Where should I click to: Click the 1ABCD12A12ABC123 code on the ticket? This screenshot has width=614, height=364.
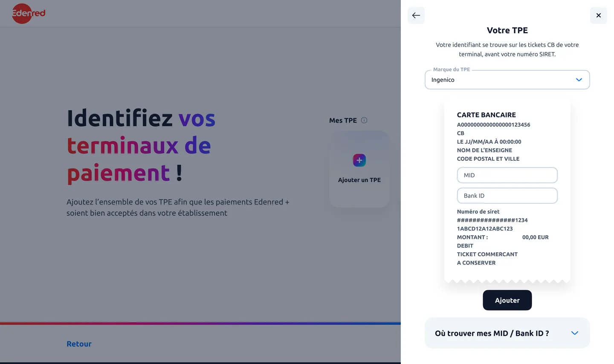pyautogui.click(x=485, y=228)
